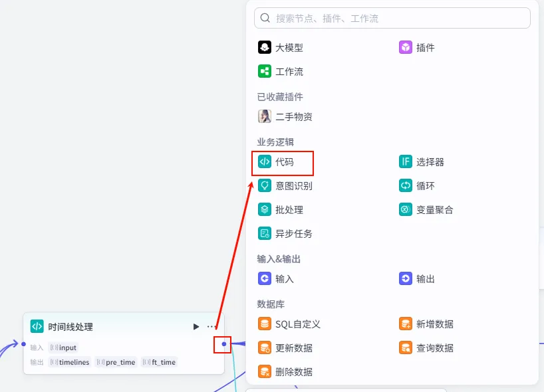Click the 查询数据 label text
The height and width of the screenshot is (392, 544).
(x=435, y=348)
